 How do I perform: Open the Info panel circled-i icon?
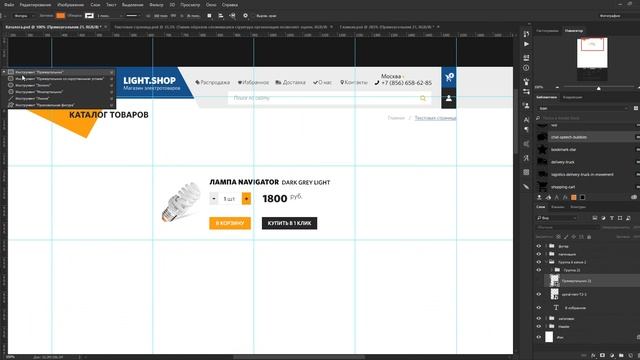pos(527,68)
